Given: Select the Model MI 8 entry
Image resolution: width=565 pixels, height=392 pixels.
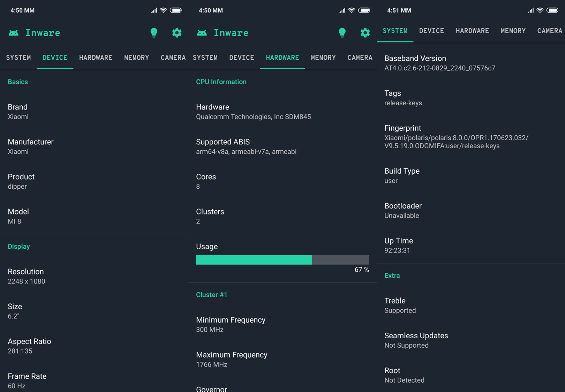Looking at the screenshot, I should (x=18, y=216).
